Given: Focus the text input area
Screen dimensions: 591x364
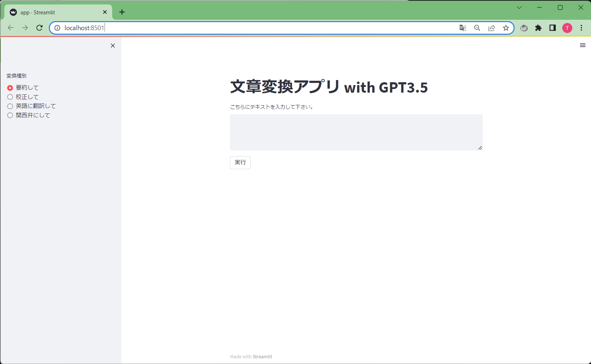Looking at the screenshot, I should coord(356,132).
